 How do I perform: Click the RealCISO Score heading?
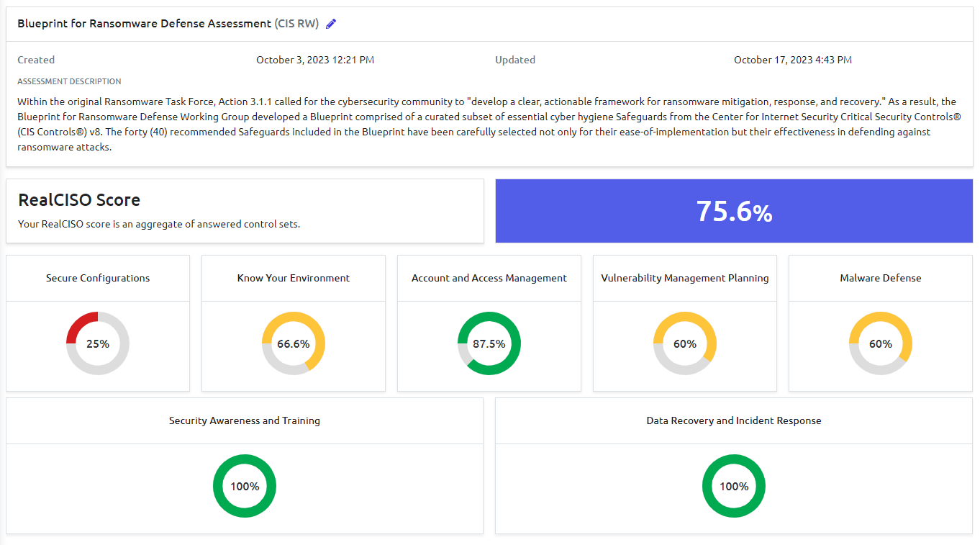point(79,200)
